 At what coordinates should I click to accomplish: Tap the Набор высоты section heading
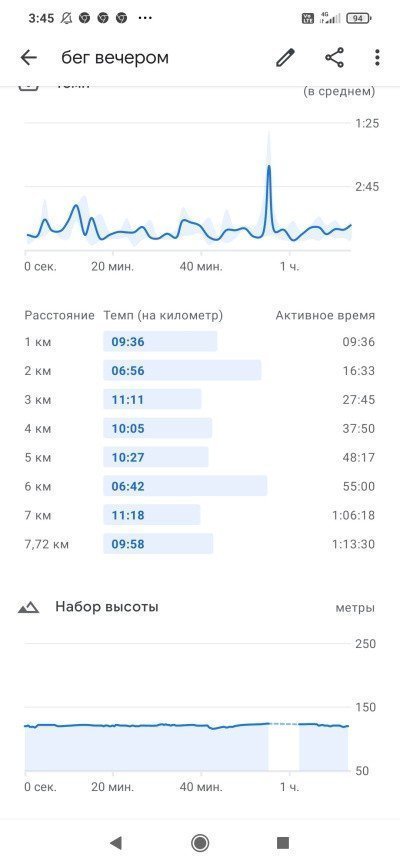pos(107,607)
